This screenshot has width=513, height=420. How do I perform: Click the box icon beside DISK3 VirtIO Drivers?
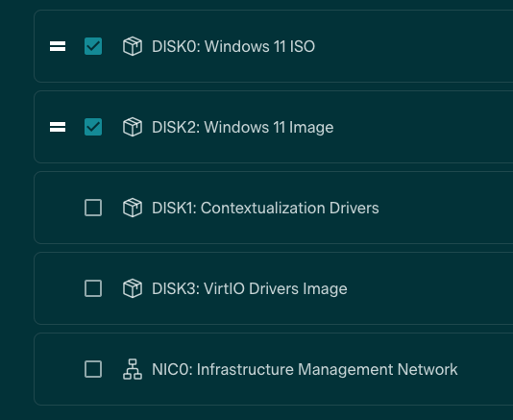point(133,288)
